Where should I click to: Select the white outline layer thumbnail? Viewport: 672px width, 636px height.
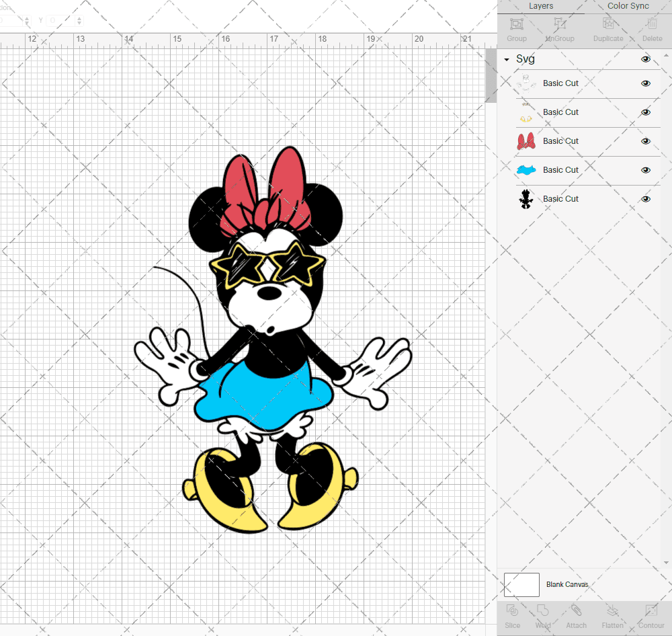(x=526, y=83)
